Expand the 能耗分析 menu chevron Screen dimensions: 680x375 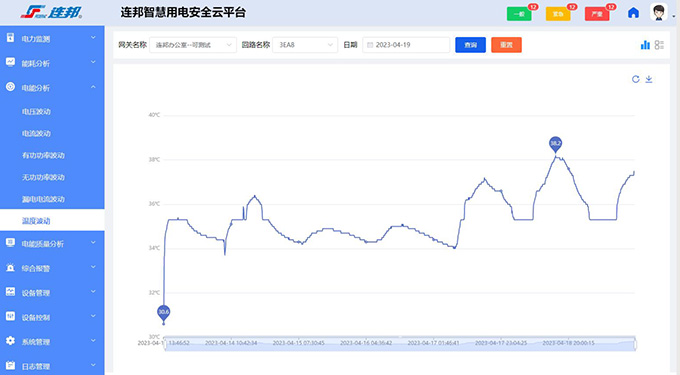click(93, 62)
